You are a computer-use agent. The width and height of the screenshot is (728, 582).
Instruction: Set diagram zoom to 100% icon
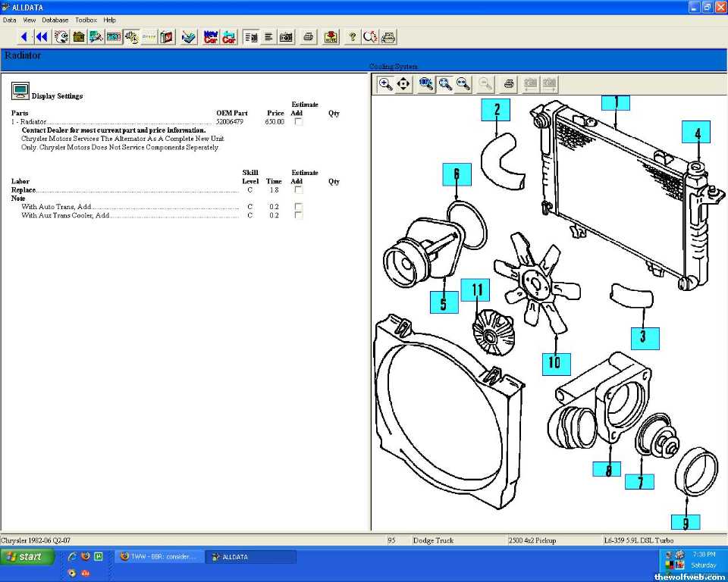pyautogui.click(x=427, y=84)
